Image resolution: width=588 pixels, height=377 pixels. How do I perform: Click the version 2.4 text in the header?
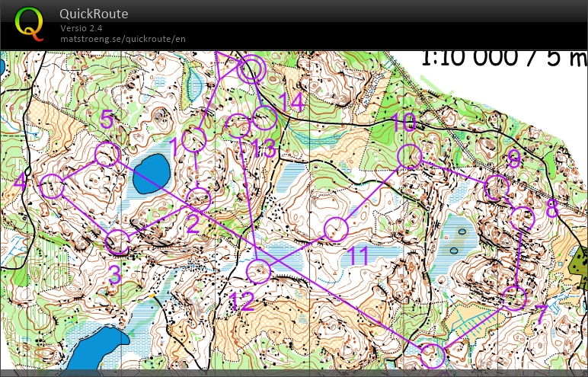82,29
